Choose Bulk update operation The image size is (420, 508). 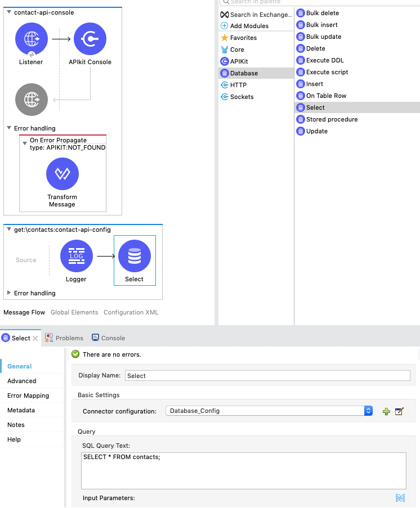319,37
